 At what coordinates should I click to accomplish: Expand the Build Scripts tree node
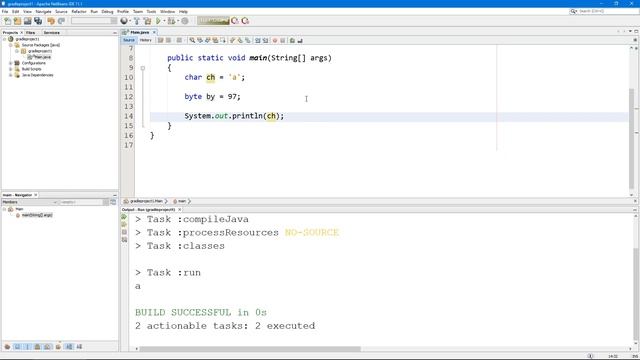pos(11,69)
